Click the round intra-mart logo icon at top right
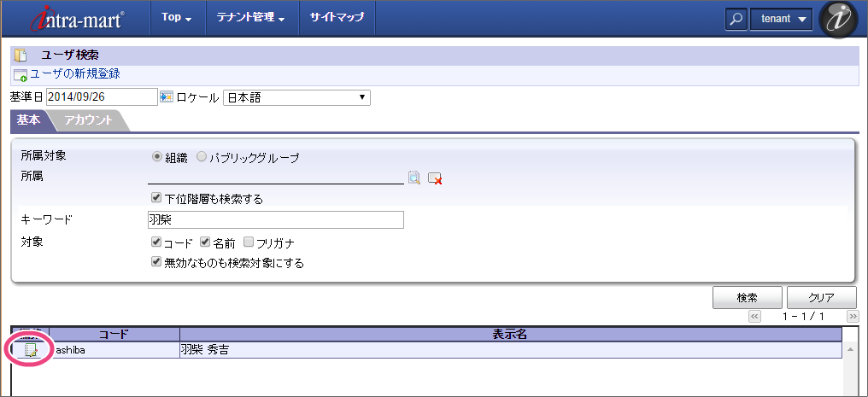Viewport: 868px width, 397px height. point(839,20)
